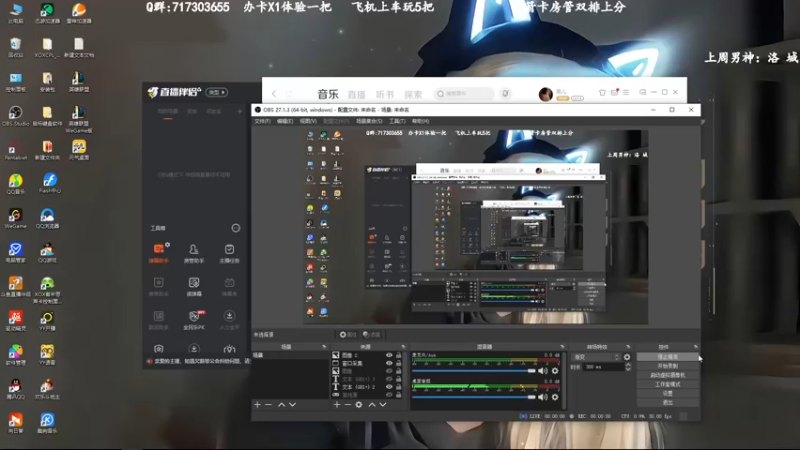800x450 pixels.
Task: Open 主播任务 tool in 直播伴侣
Action: click(x=229, y=253)
